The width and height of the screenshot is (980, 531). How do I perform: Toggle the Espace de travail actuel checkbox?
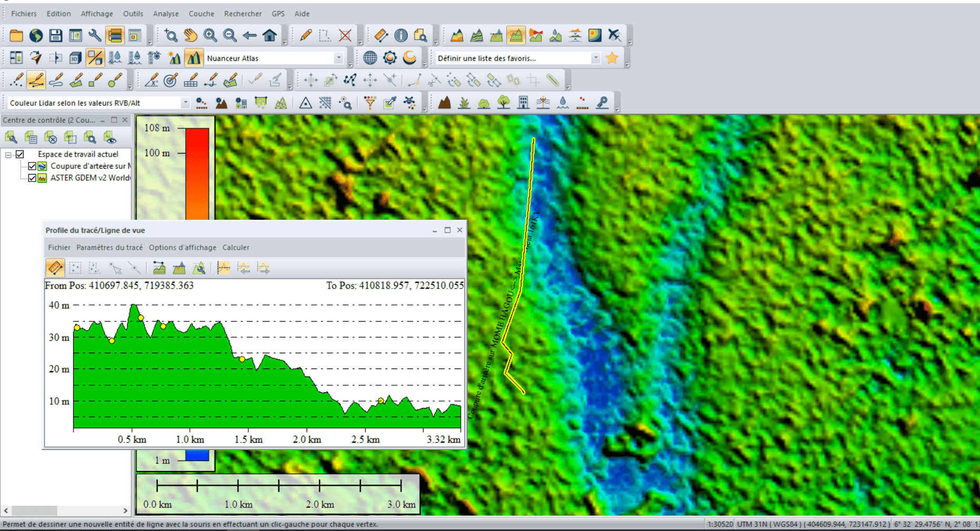(20, 155)
